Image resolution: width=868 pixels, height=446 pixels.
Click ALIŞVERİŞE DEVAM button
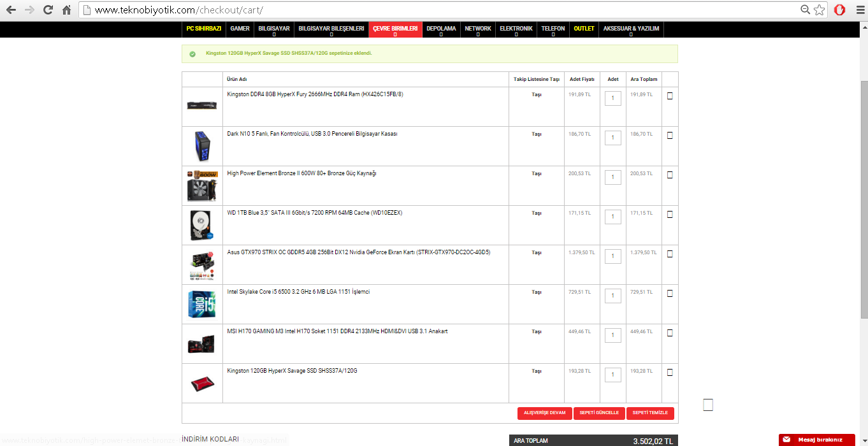tap(544, 413)
